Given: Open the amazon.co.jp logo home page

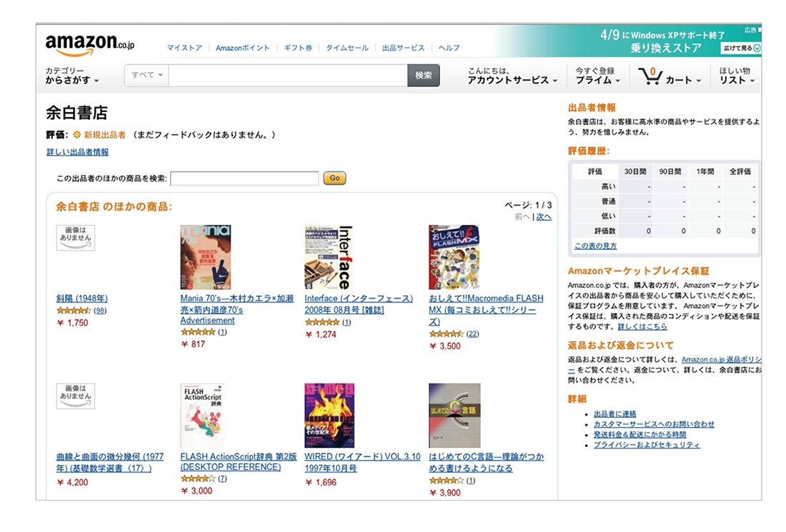Looking at the screenshot, I should (90, 45).
